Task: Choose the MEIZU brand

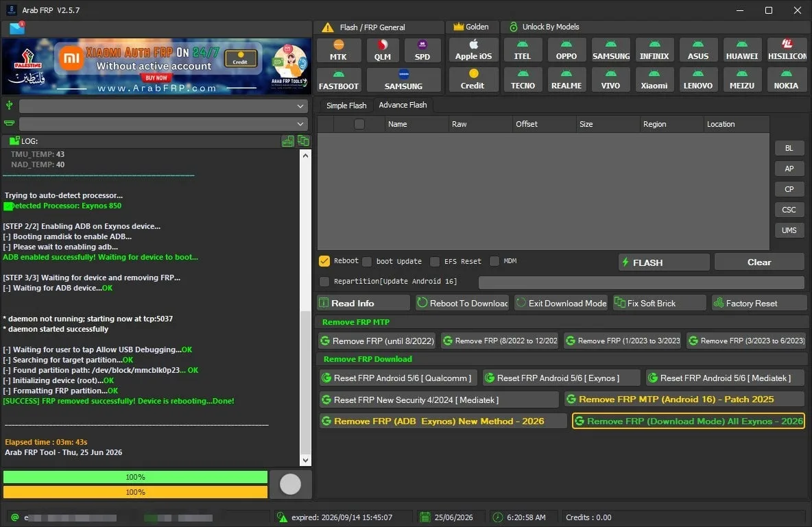Action: [x=741, y=79]
